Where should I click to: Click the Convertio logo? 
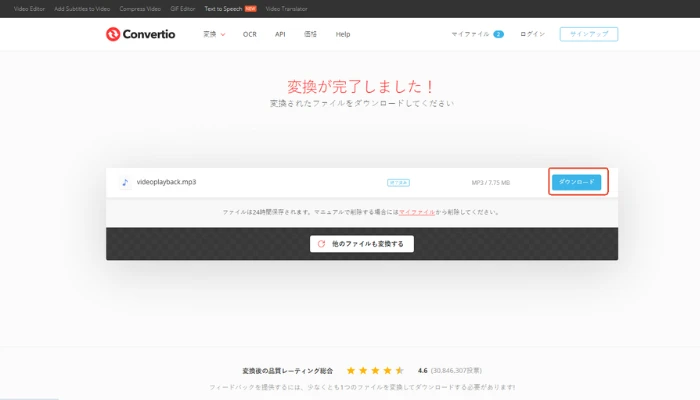point(140,34)
